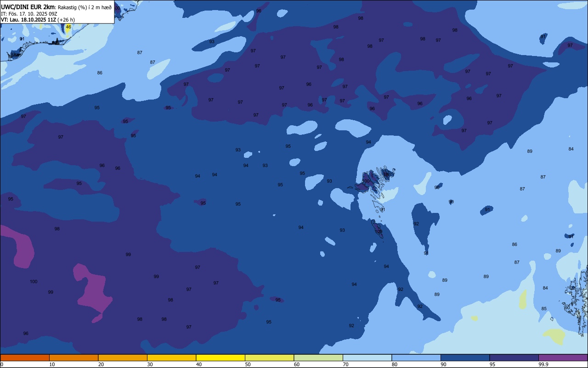Click the "Rakastig (%) í 2 m hæð" text
This screenshot has width=588, height=368.
pyautogui.click(x=85, y=7)
